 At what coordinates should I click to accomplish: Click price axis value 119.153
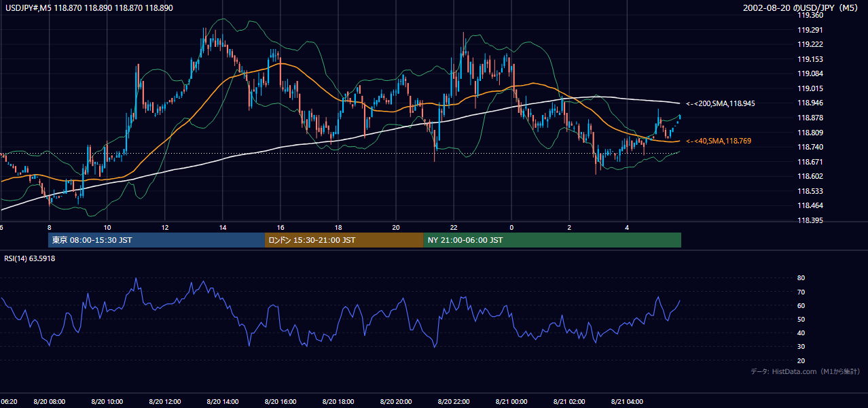pos(812,59)
